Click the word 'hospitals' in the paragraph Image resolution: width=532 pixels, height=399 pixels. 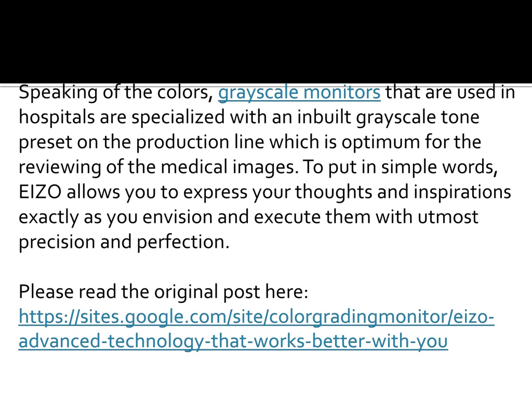click(57, 117)
